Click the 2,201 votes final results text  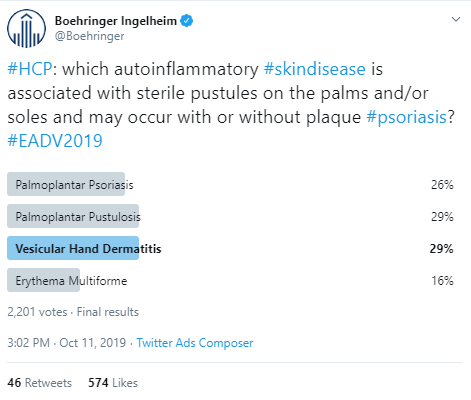(73, 312)
